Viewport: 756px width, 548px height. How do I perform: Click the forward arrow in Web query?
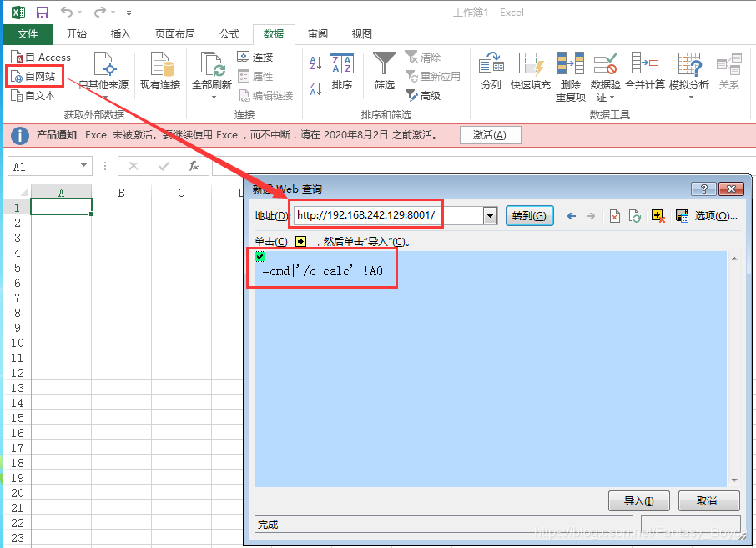click(591, 216)
